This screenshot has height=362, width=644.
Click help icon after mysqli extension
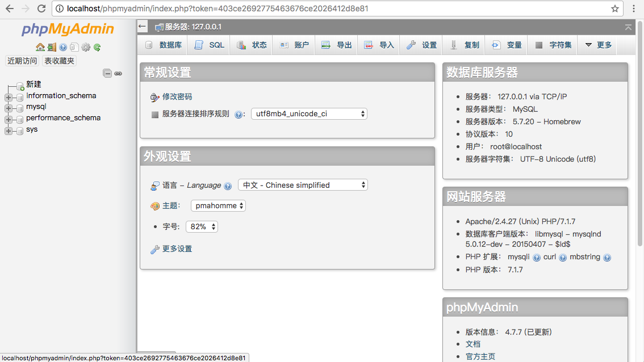[x=537, y=258]
